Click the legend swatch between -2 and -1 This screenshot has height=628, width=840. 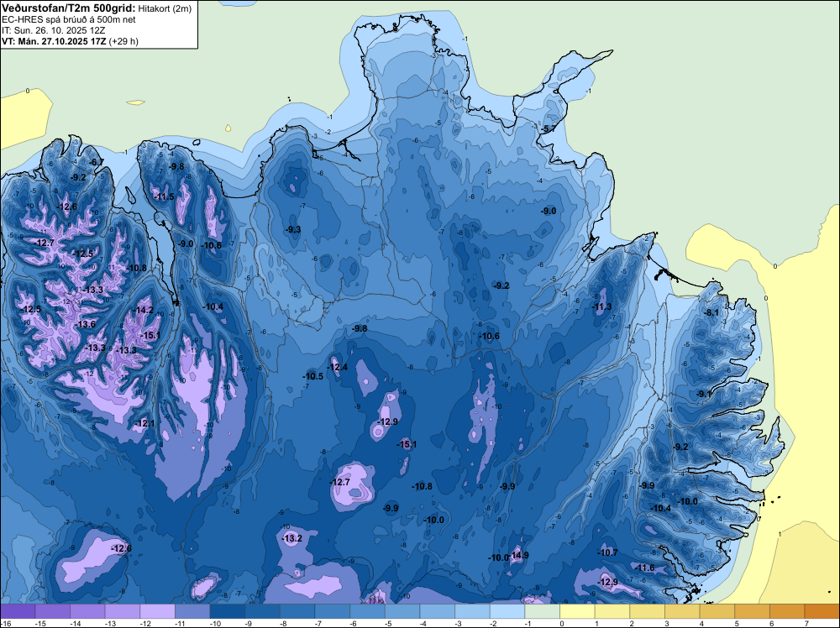click(x=507, y=611)
